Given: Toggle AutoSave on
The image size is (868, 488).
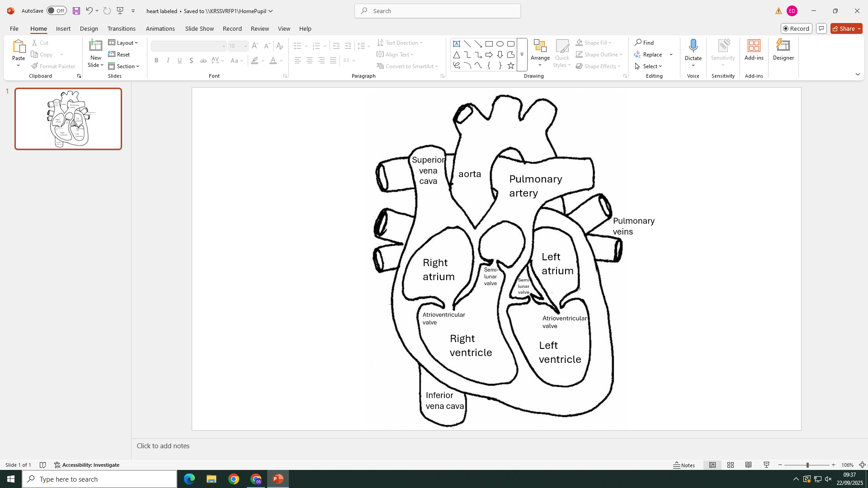Looking at the screenshot, I should pyautogui.click(x=57, y=10).
